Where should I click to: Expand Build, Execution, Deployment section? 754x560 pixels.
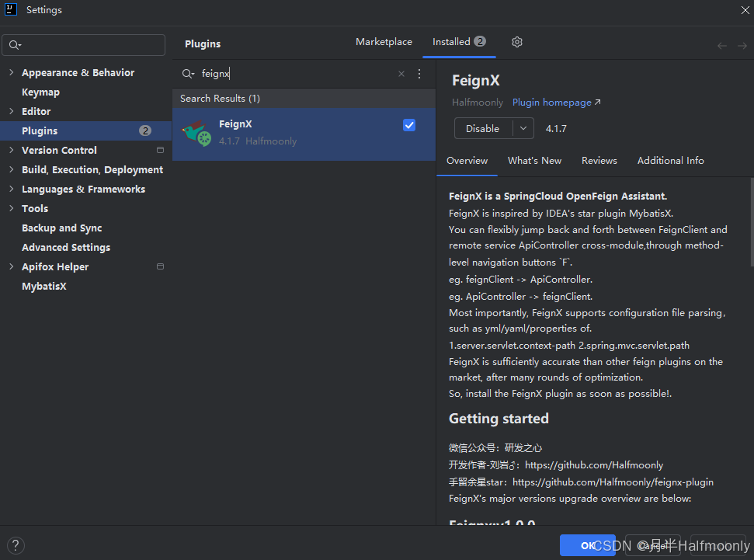click(11, 169)
